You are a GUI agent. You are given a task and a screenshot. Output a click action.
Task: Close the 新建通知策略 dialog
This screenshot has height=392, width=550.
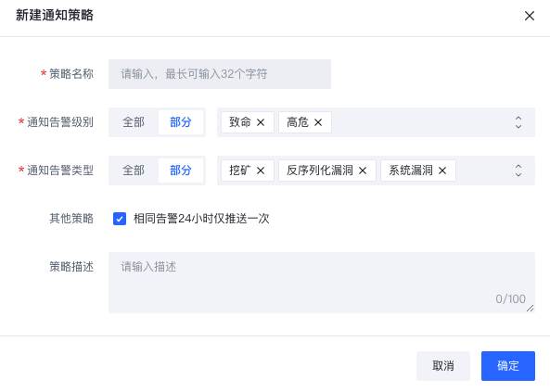click(530, 16)
